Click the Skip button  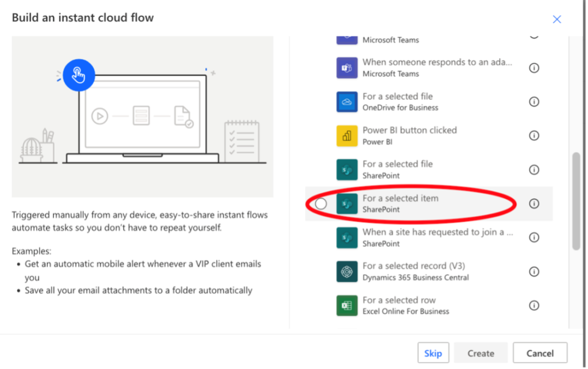pos(433,353)
